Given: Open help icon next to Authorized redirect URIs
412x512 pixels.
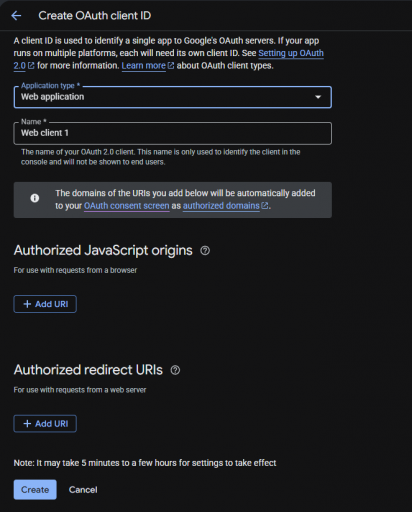Looking at the screenshot, I should tap(175, 370).
